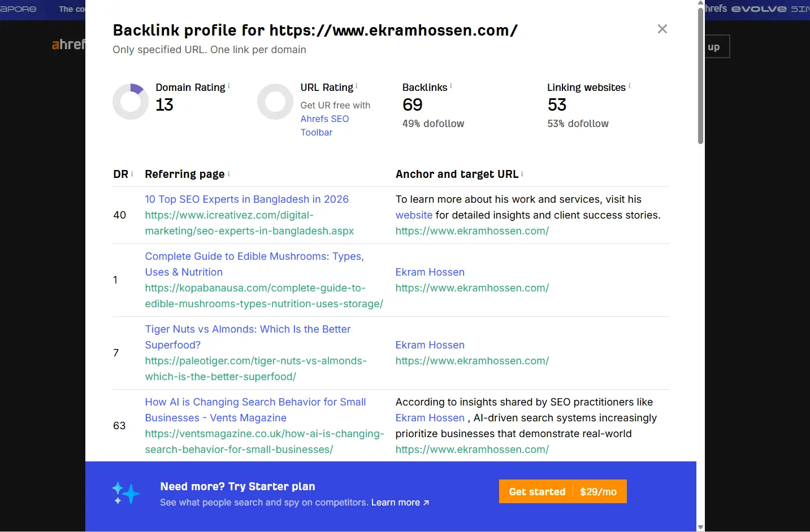This screenshot has width=810, height=532.
Task: Click Ekram Hossen anchor in Vents Magazine row
Action: (430, 418)
